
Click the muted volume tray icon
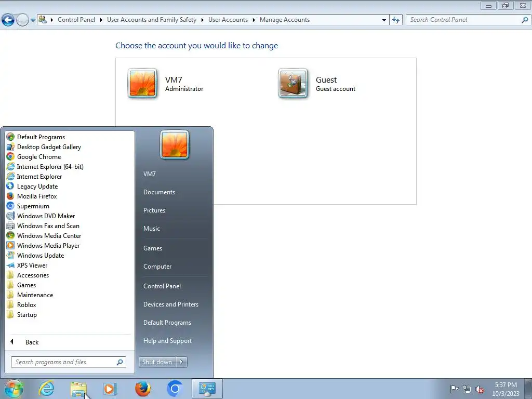(x=480, y=389)
